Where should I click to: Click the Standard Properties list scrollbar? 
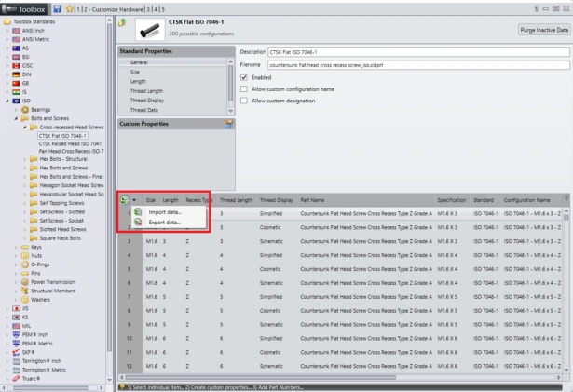230,83
